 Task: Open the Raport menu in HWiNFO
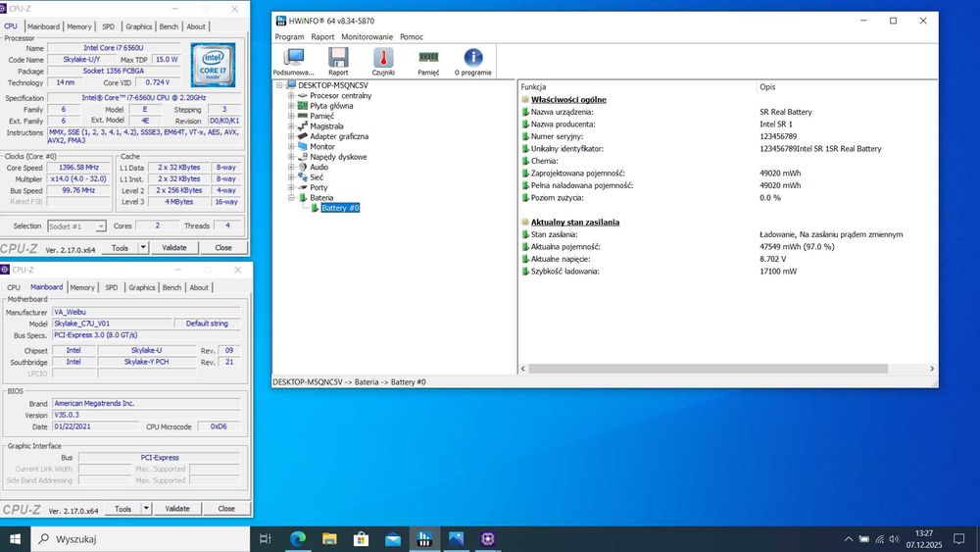click(x=322, y=37)
